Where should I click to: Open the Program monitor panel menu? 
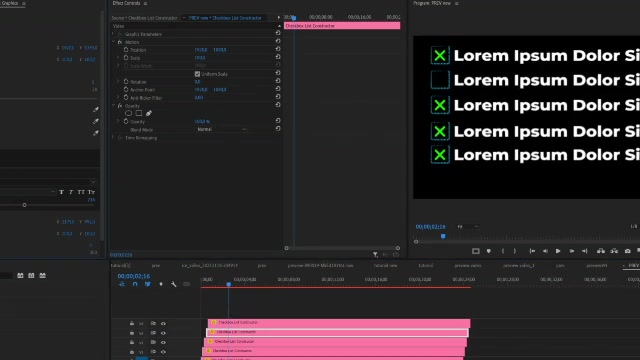(456, 3)
